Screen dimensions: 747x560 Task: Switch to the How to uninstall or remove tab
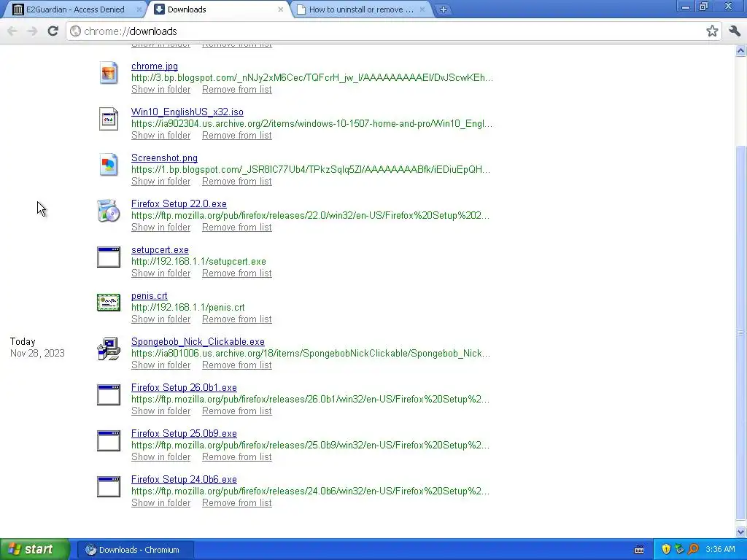pos(362,9)
